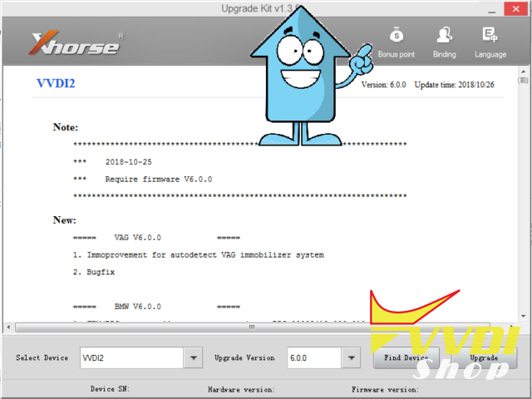The image size is (532, 399).
Task: Click the Select Device field showing VVDI2
Action: tap(131, 357)
